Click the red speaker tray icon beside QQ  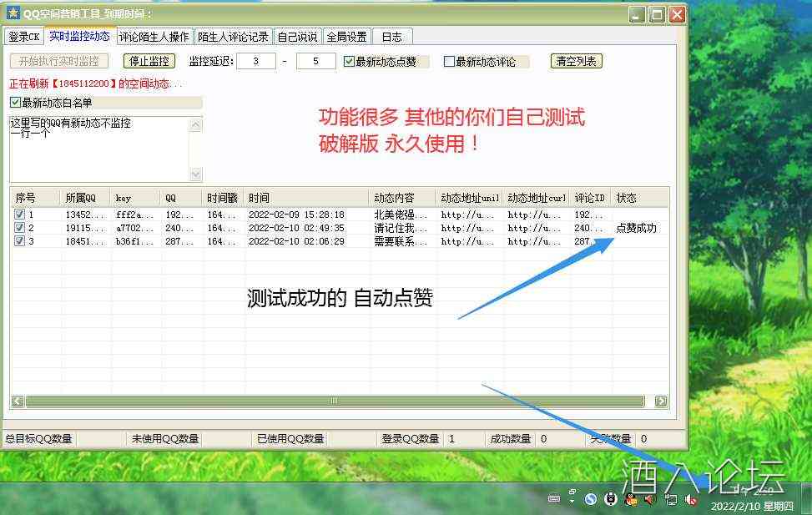(651, 499)
